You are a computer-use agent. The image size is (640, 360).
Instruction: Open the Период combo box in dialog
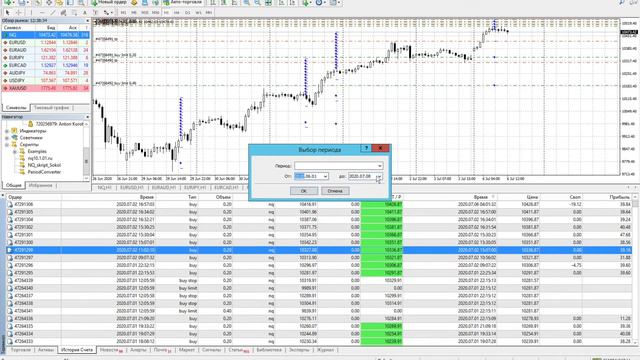click(x=338, y=166)
